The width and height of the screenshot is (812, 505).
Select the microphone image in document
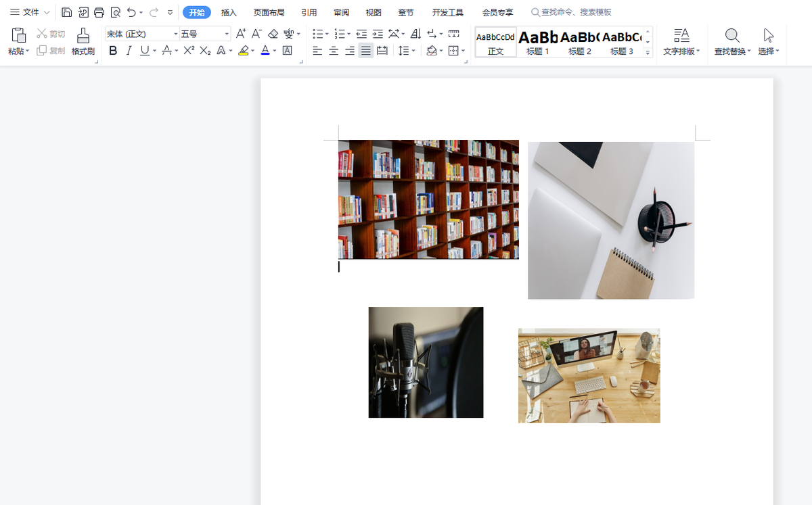pyautogui.click(x=426, y=362)
